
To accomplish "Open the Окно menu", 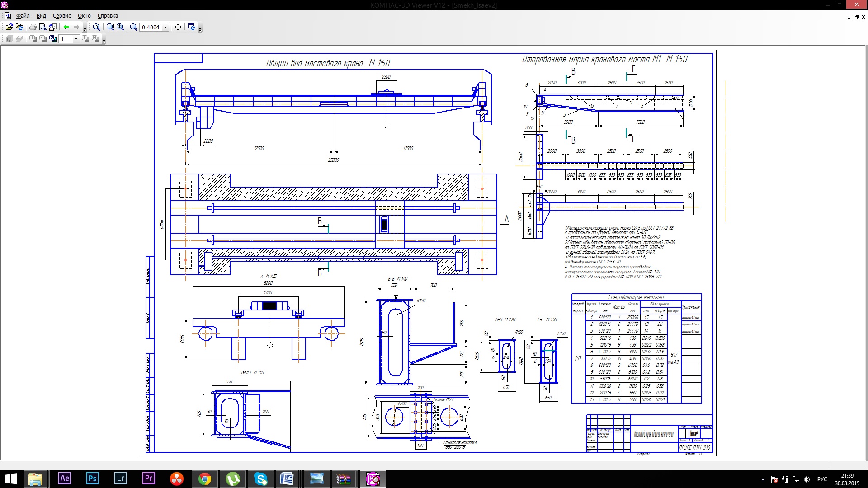I will (x=84, y=15).
